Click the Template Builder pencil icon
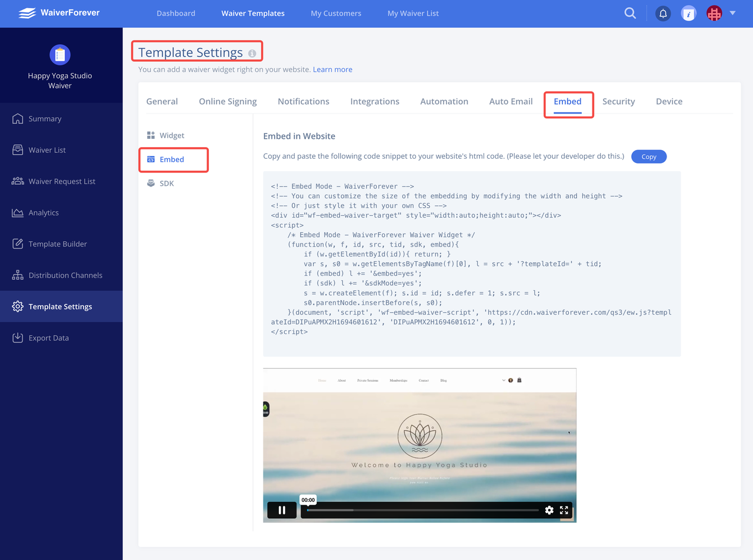This screenshot has width=753, height=560. pyautogui.click(x=18, y=244)
